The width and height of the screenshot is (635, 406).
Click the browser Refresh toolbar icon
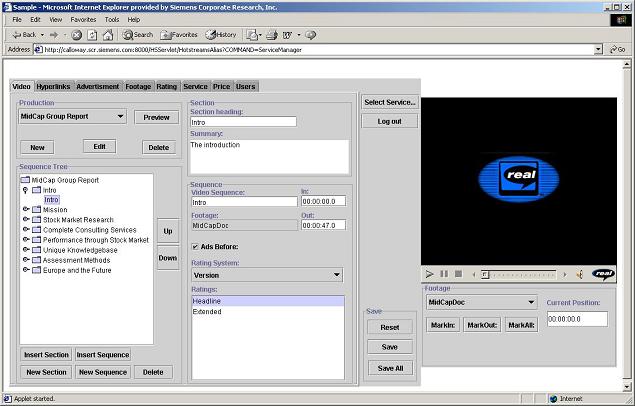click(x=92, y=34)
